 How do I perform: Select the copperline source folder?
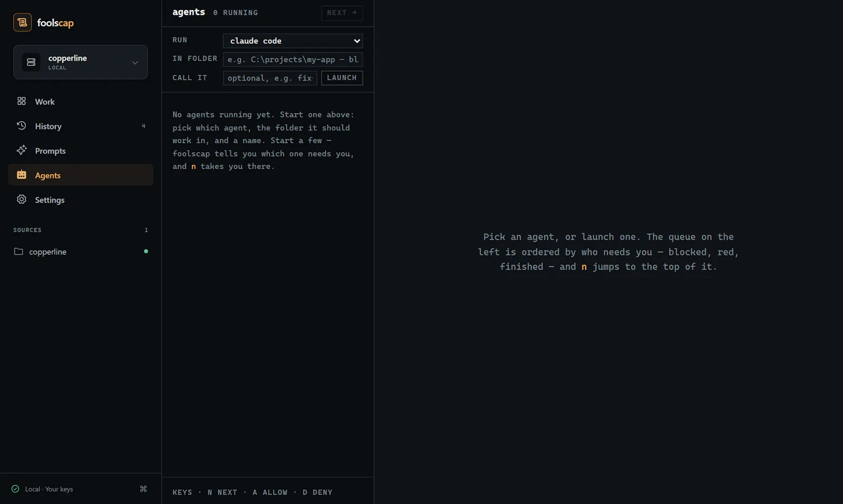[81, 252]
